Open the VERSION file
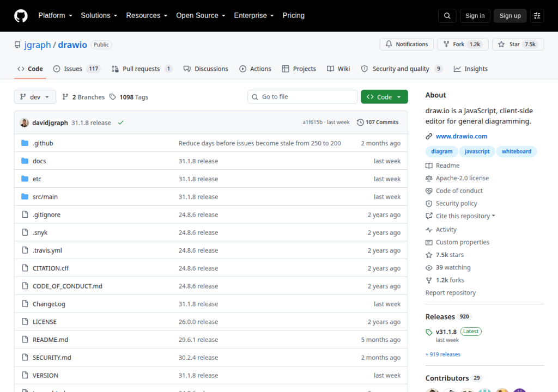The width and height of the screenshot is (558, 392). tap(45, 375)
